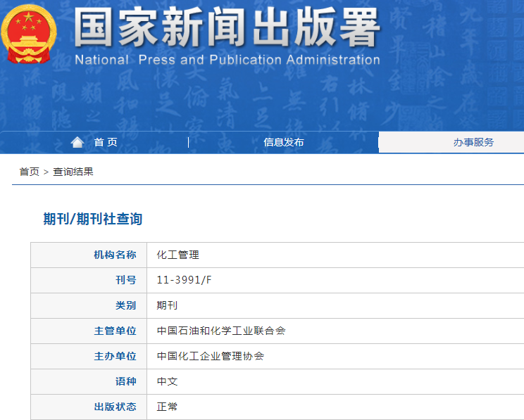Select 中国化工企业管理协会 sponsor unit
Screen dimensions: 524x420
211,356
